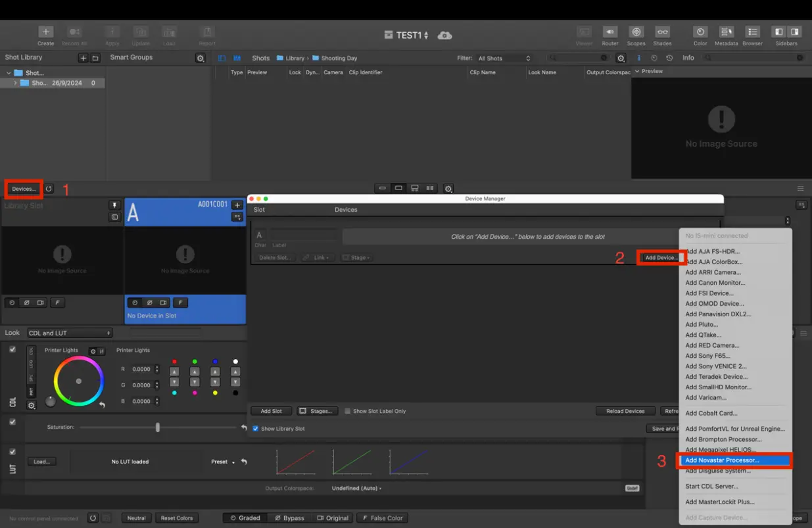Select Add Novastar Processor menu item
This screenshot has height=528, width=812.
click(x=722, y=460)
